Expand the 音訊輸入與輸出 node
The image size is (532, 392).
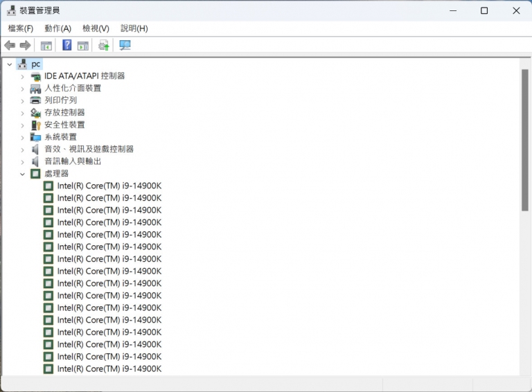pyautogui.click(x=22, y=162)
